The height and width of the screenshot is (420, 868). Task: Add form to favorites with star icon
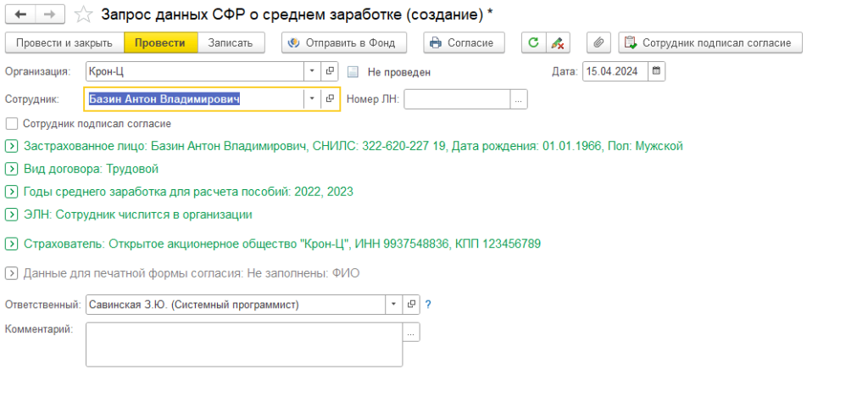click(x=83, y=14)
